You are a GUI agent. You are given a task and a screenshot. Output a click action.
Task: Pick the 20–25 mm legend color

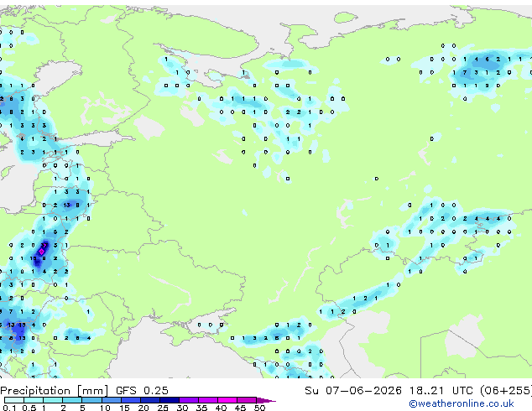[149, 400]
